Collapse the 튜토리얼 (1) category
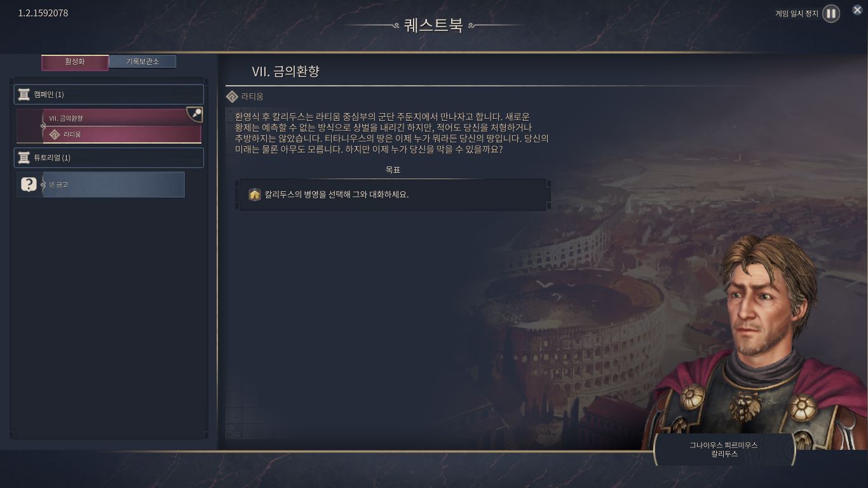Screen dimensions: 868x488 pos(109,158)
